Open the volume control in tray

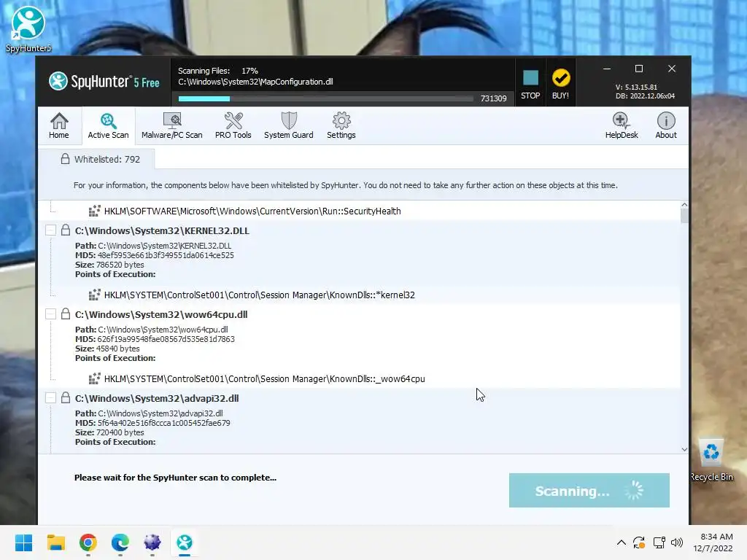[x=676, y=542]
